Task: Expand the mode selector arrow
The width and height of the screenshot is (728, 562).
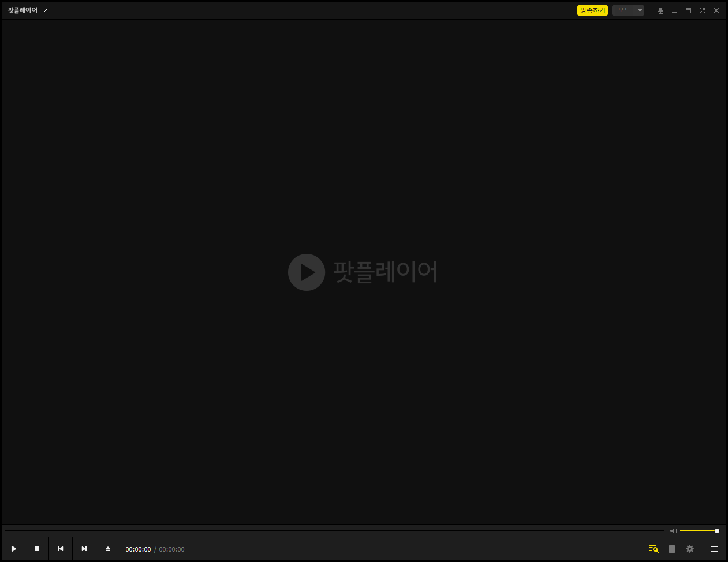Action: coord(640,10)
